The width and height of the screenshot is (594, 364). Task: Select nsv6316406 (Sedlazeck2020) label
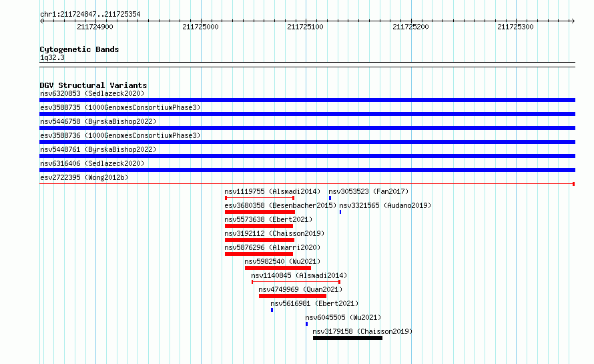(x=92, y=163)
